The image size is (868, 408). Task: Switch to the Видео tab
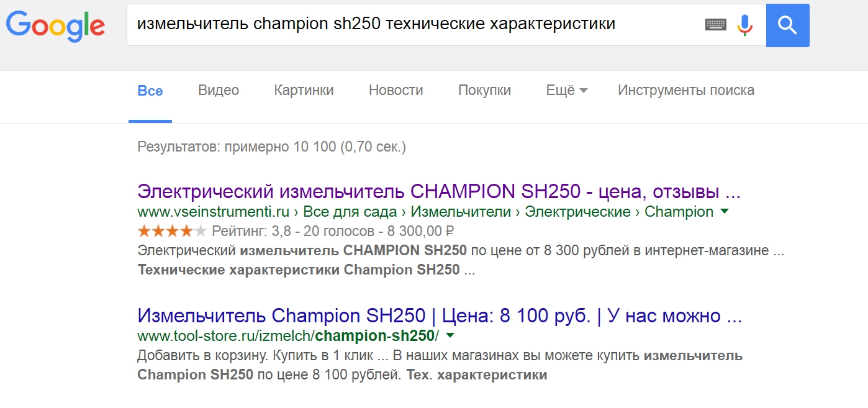pos(219,91)
